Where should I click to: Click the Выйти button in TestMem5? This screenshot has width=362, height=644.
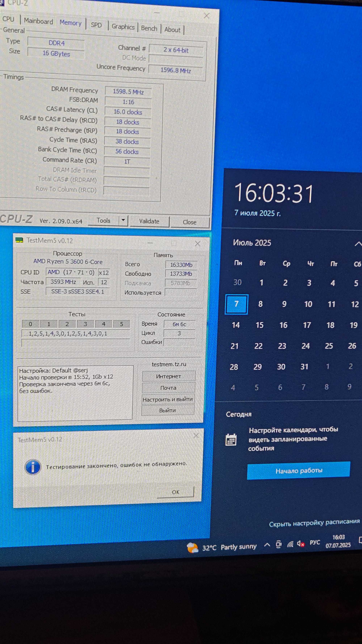click(168, 410)
